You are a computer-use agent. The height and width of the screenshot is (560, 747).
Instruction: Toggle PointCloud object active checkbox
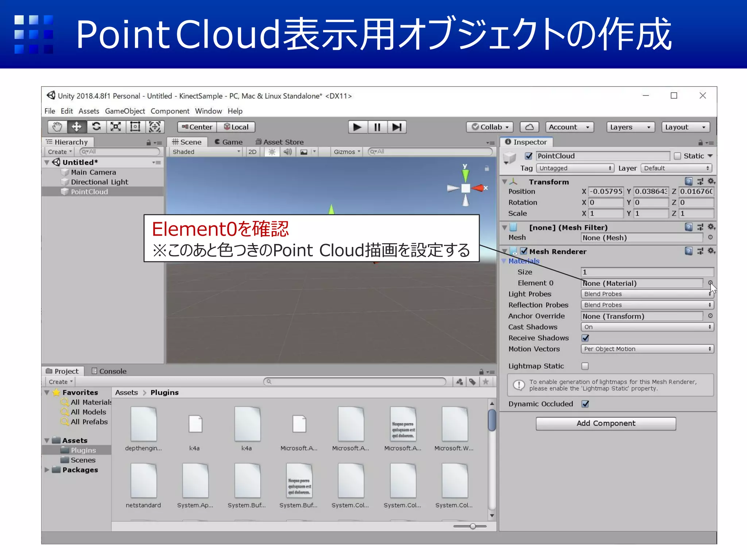(529, 156)
